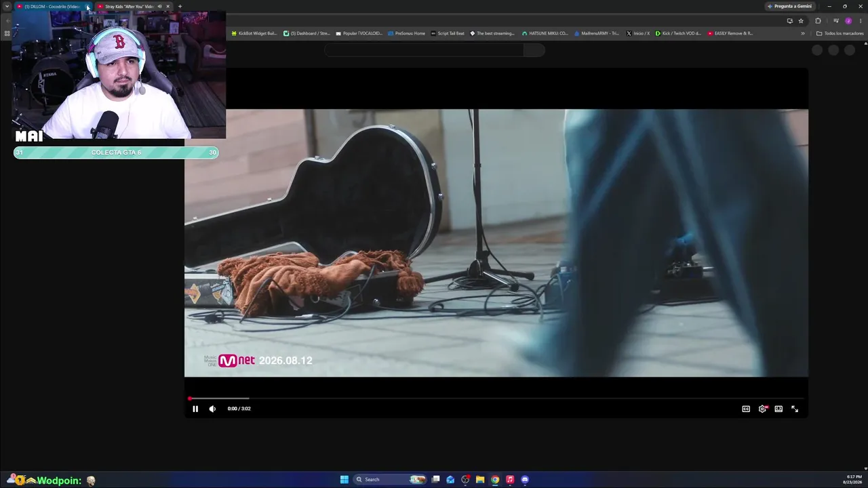
Task: Open the Mail app on the taskbar
Action: pyautogui.click(x=450, y=479)
